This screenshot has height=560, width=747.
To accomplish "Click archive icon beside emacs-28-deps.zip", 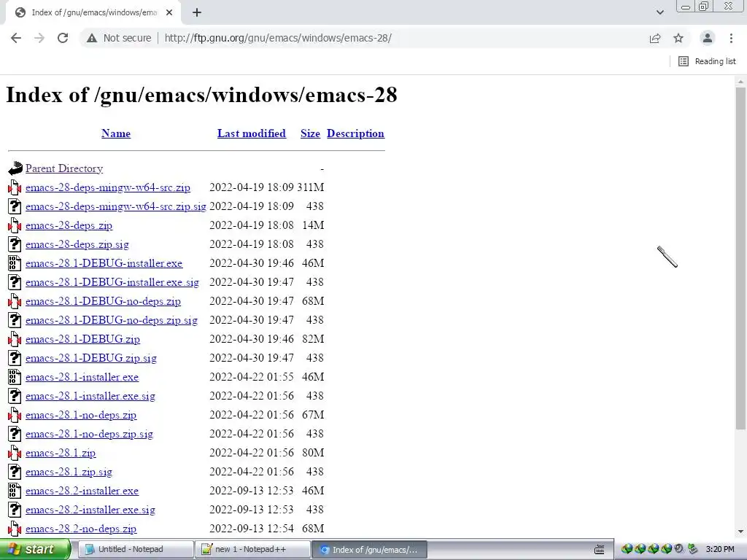I will [15, 225].
